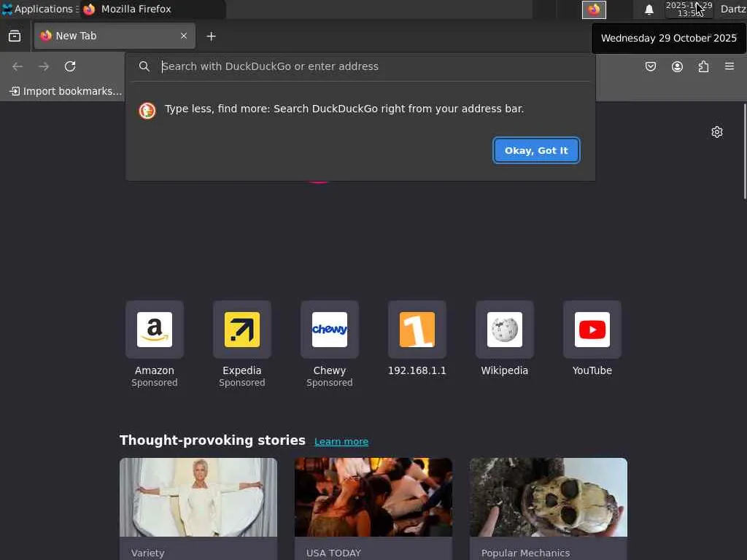Open the Extensions puzzle icon
Screen dimensions: 747x560
[703, 66]
